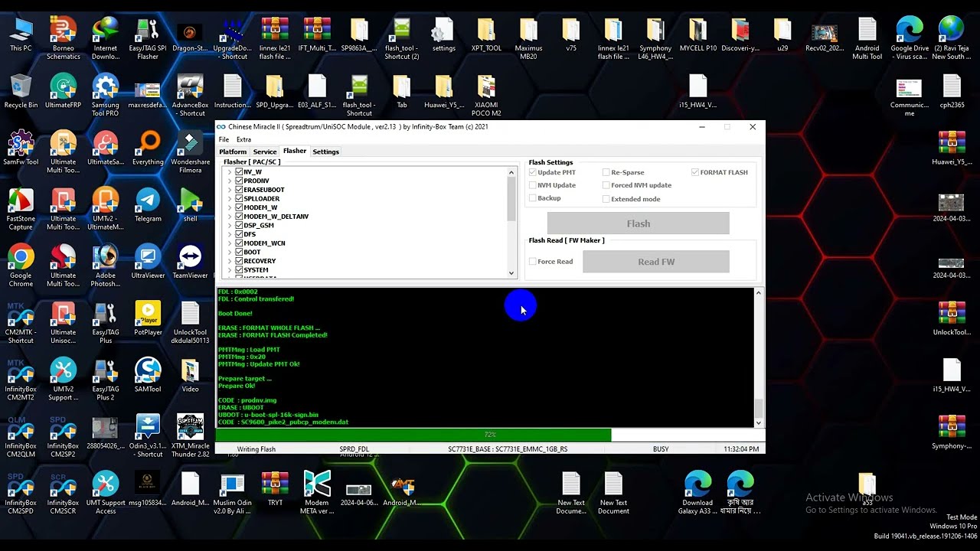The width and height of the screenshot is (980, 551).
Task: Open the UltraViewer desktop icon
Action: click(x=148, y=261)
